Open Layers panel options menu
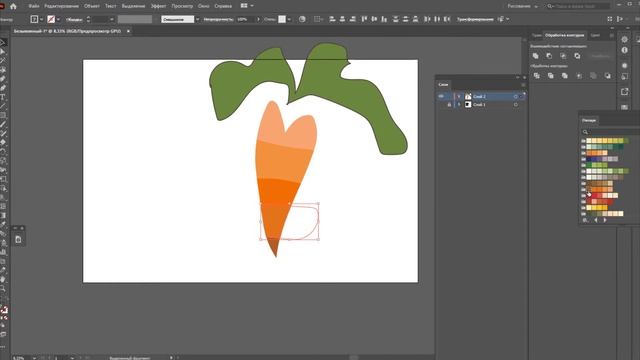 [523, 84]
